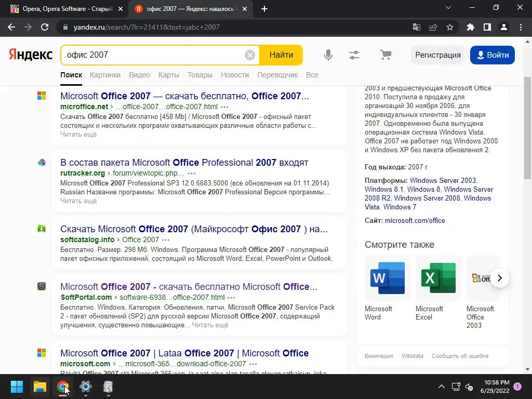This screenshot has width=532, height=399.
Task: Open options dots for rutracker.org result
Action: tap(192, 174)
